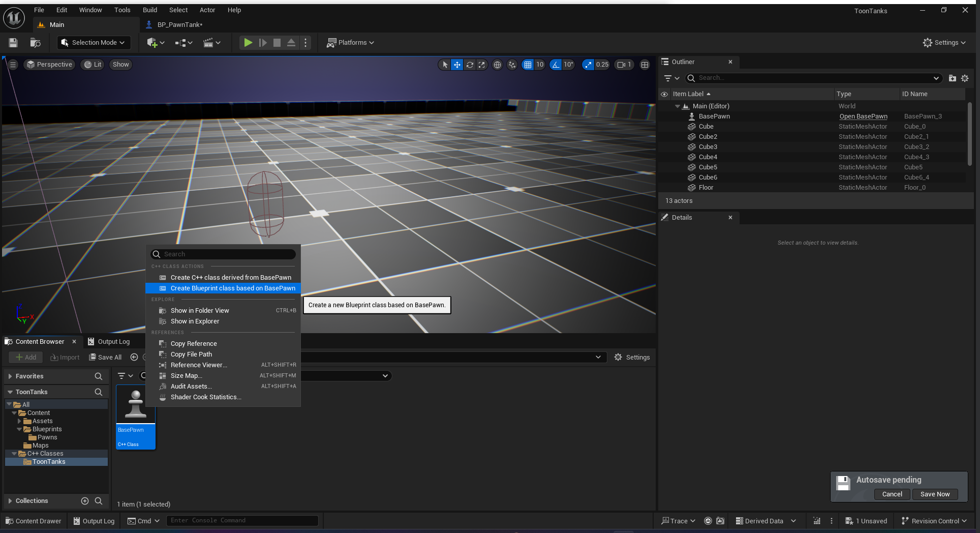Toggle visibility column eye in Outliner

pos(664,94)
